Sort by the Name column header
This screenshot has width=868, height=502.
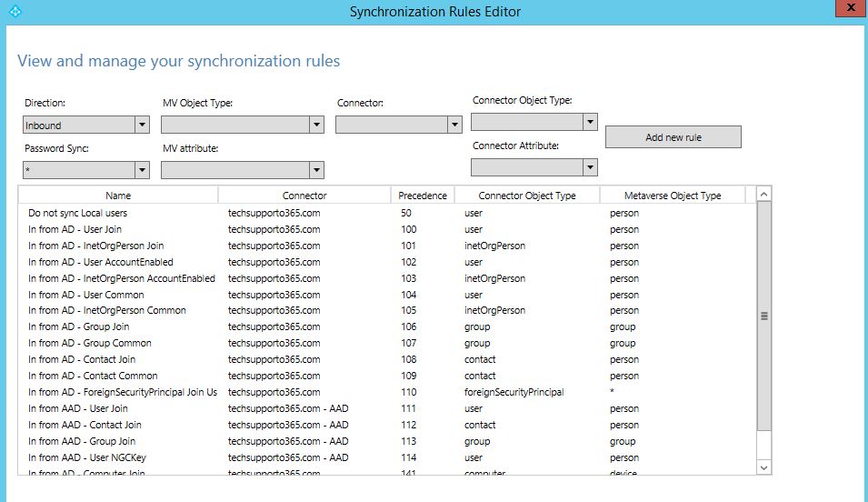tap(118, 195)
